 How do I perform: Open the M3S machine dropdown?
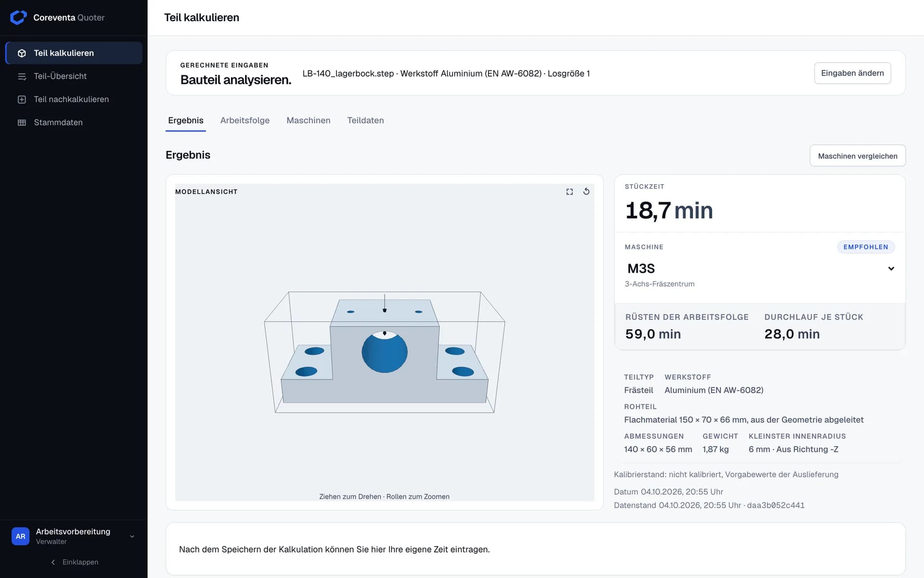pyautogui.click(x=759, y=268)
